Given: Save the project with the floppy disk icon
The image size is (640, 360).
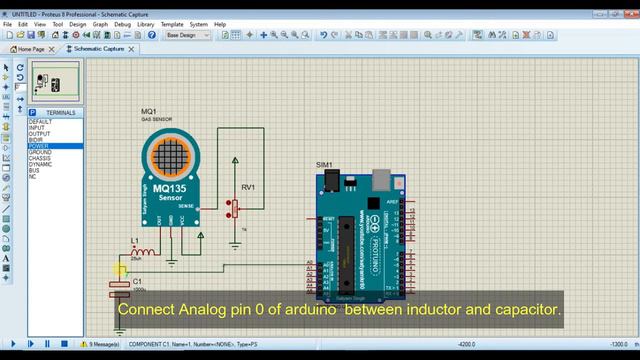Looking at the screenshot, I should coord(31,35).
